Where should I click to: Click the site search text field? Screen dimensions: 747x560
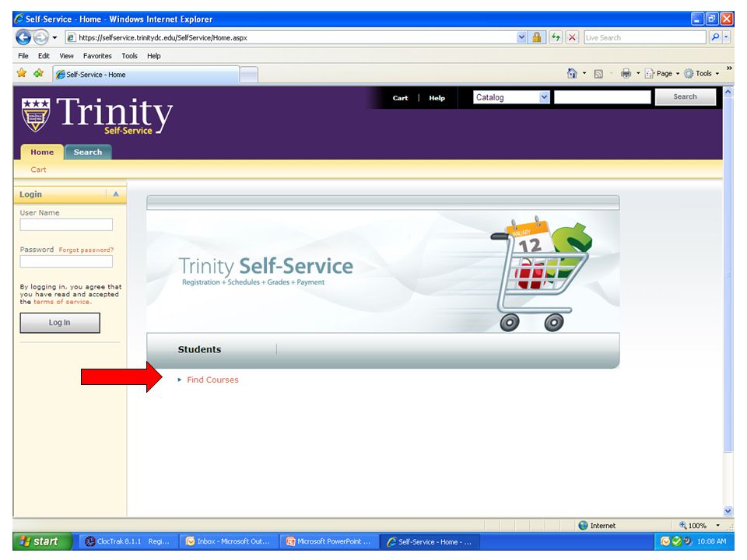(x=602, y=97)
